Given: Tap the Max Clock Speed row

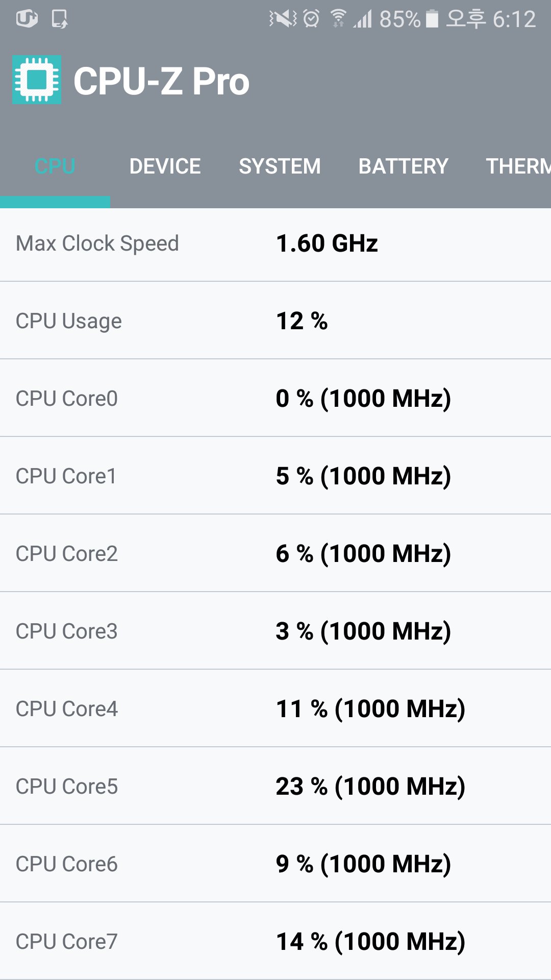Looking at the screenshot, I should coord(275,243).
